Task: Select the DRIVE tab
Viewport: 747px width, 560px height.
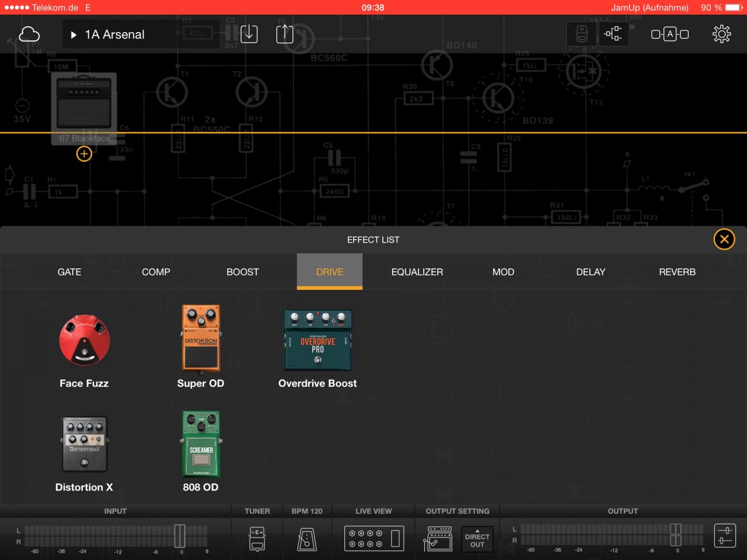Action: [330, 272]
